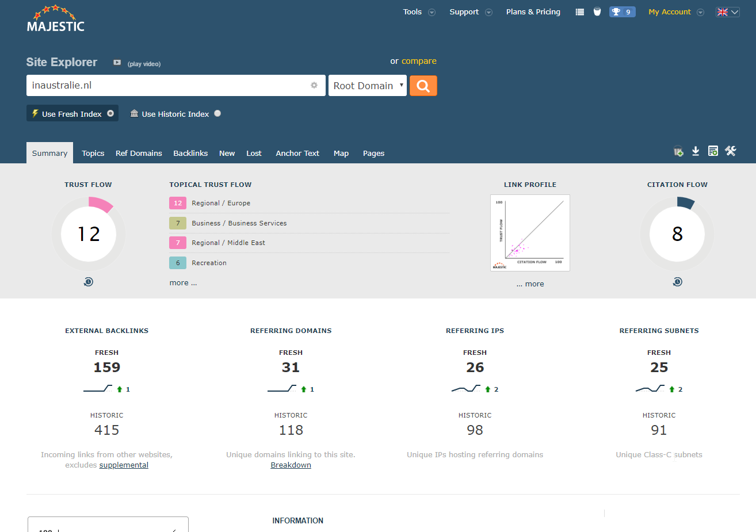Click Referring Domains fresh trend sparkline
This screenshot has height=532, width=756.
tap(282, 389)
